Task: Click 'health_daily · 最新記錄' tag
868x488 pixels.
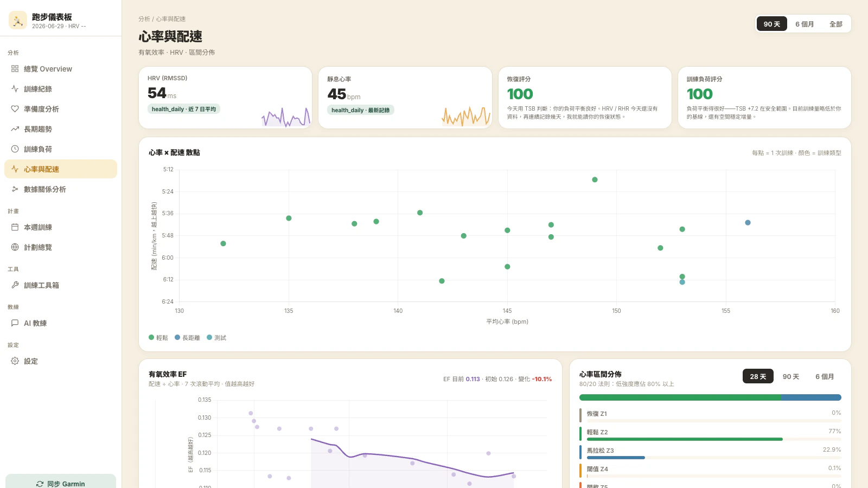Action: [x=361, y=110]
